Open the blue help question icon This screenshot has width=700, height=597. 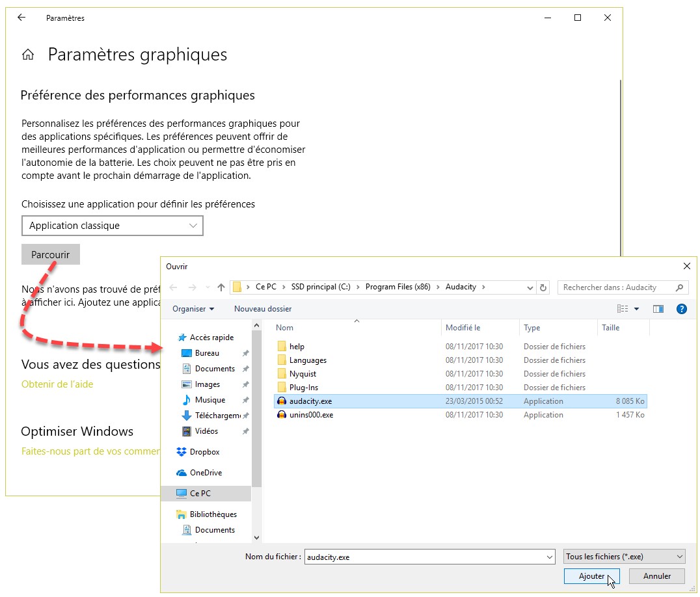point(682,309)
